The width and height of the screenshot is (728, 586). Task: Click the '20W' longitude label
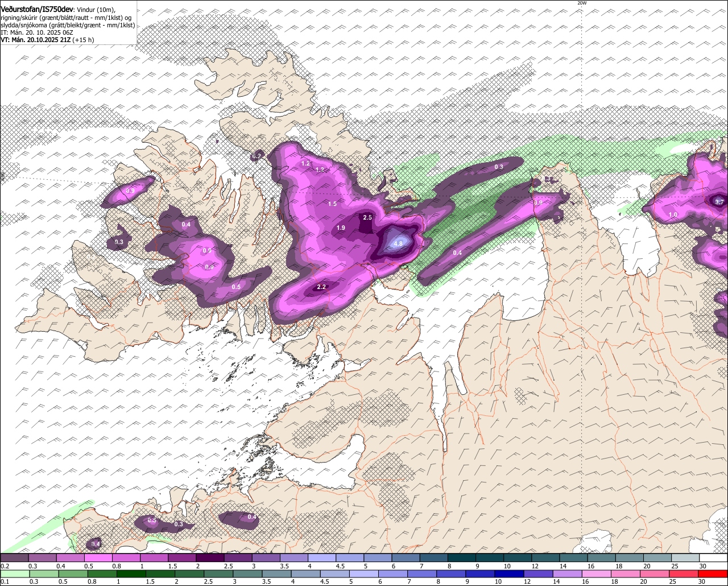[582, 3]
